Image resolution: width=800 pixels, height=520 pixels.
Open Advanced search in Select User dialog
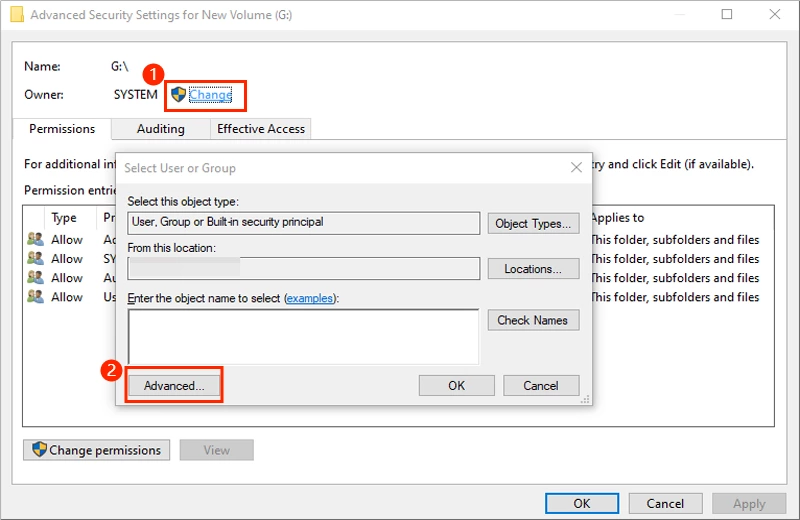tap(174, 386)
